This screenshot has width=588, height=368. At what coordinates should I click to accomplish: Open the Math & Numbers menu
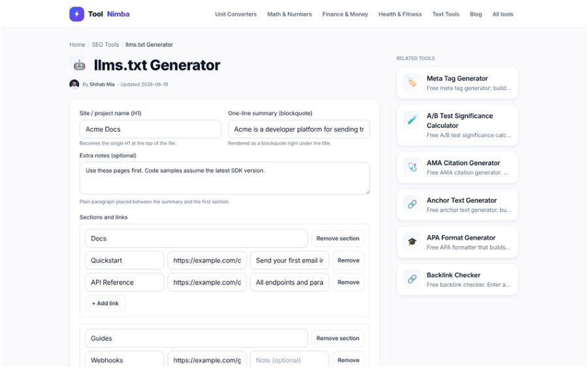[x=289, y=14]
